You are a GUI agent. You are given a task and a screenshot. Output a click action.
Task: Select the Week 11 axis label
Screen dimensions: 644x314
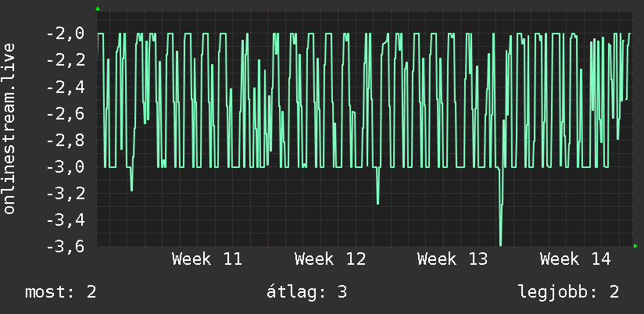click(207, 259)
